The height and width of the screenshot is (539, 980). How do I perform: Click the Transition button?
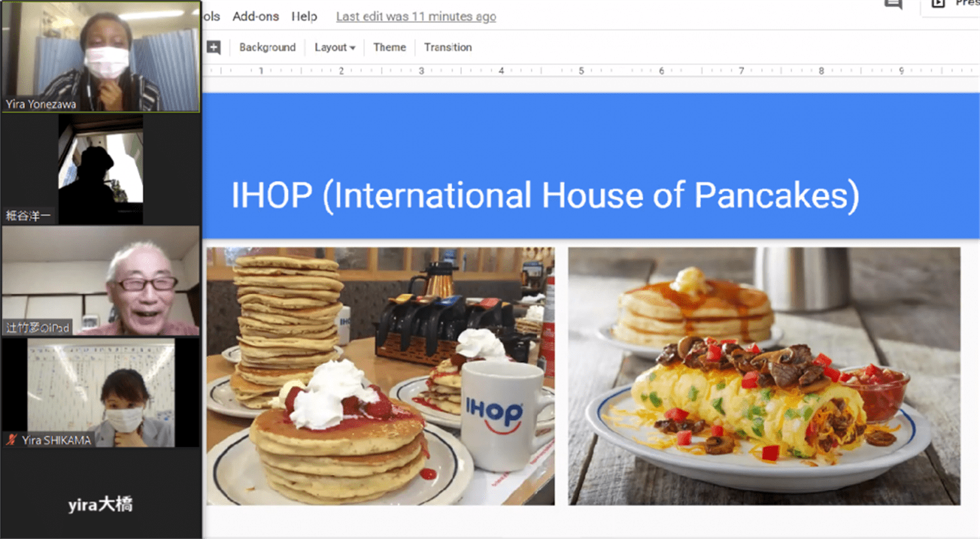(x=448, y=47)
